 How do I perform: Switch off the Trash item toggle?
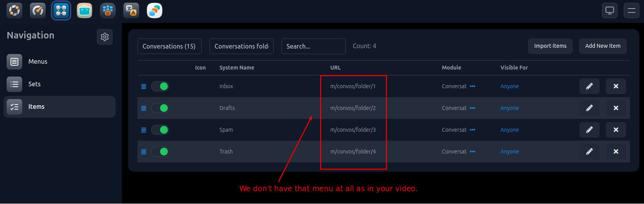click(160, 152)
